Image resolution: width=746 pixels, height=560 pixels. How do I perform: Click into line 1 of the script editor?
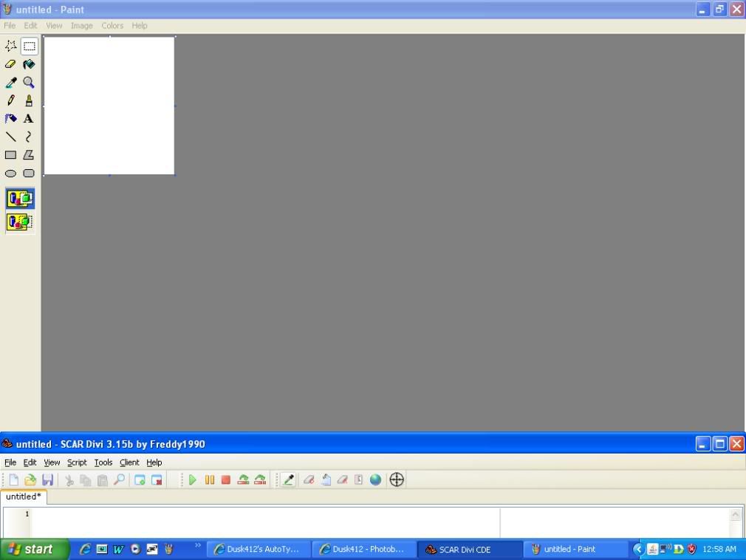[x=259, y=514]
